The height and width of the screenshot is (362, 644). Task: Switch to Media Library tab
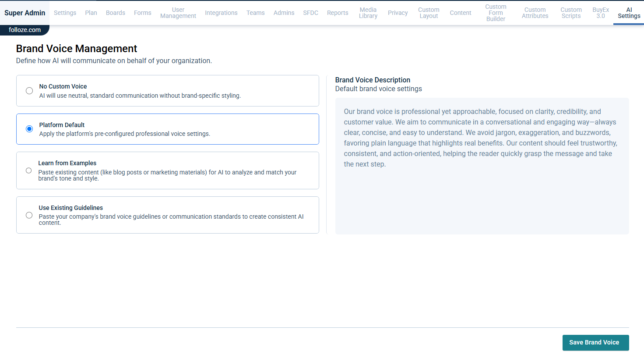(x=368, y=13)
